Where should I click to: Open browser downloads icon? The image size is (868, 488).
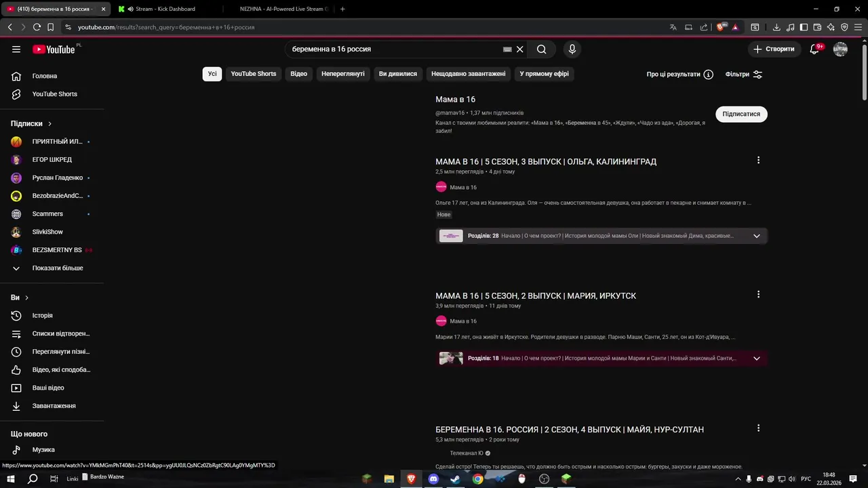point(776,27)
